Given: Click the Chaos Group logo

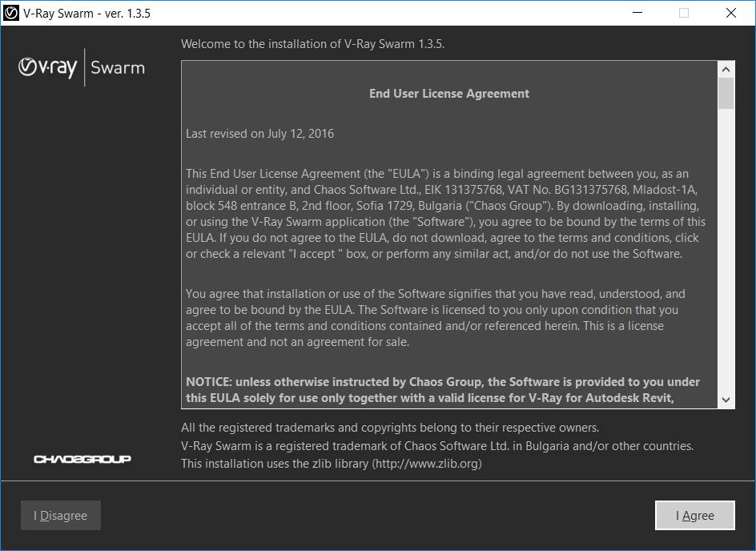Looking at the screenshot, I should point(82,459).
